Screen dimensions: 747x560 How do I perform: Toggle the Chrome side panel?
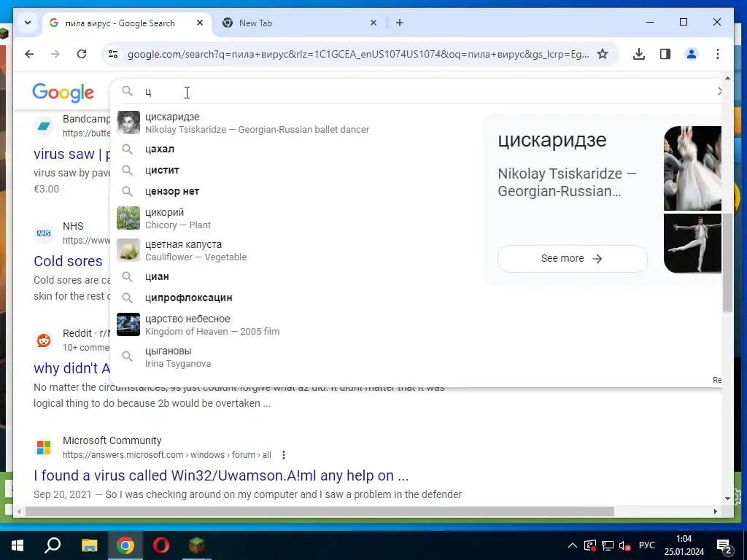(665, 54)
